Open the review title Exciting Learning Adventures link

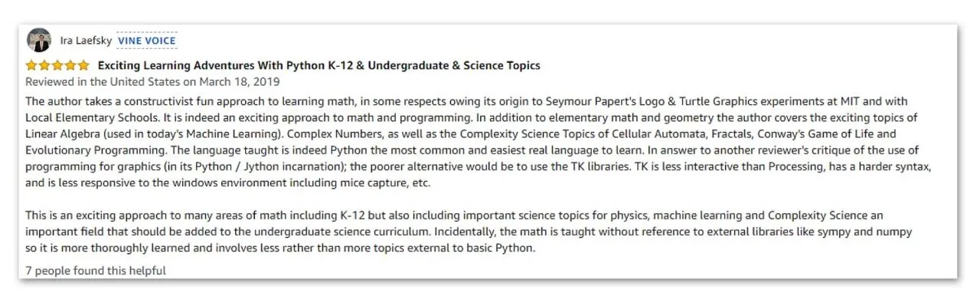point(318,66)
